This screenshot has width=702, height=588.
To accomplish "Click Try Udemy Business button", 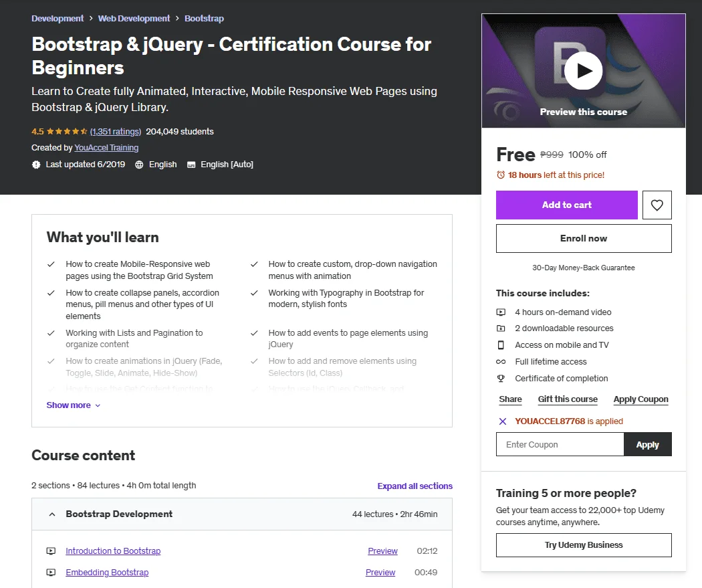I will tap(584, 545).
